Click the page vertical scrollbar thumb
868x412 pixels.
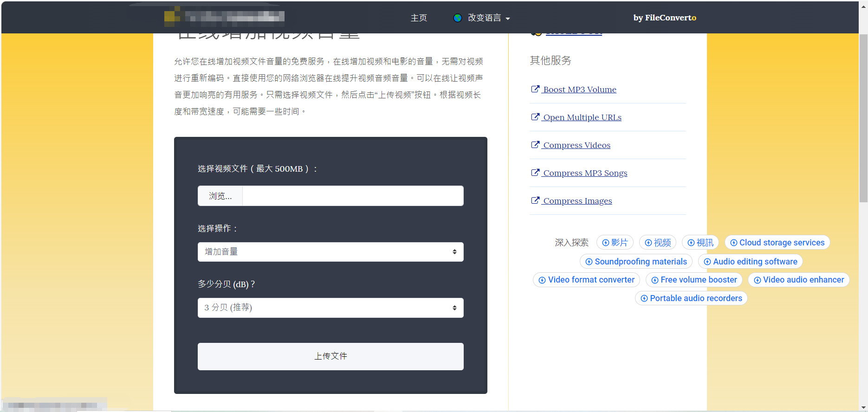(x=863, y=118)
